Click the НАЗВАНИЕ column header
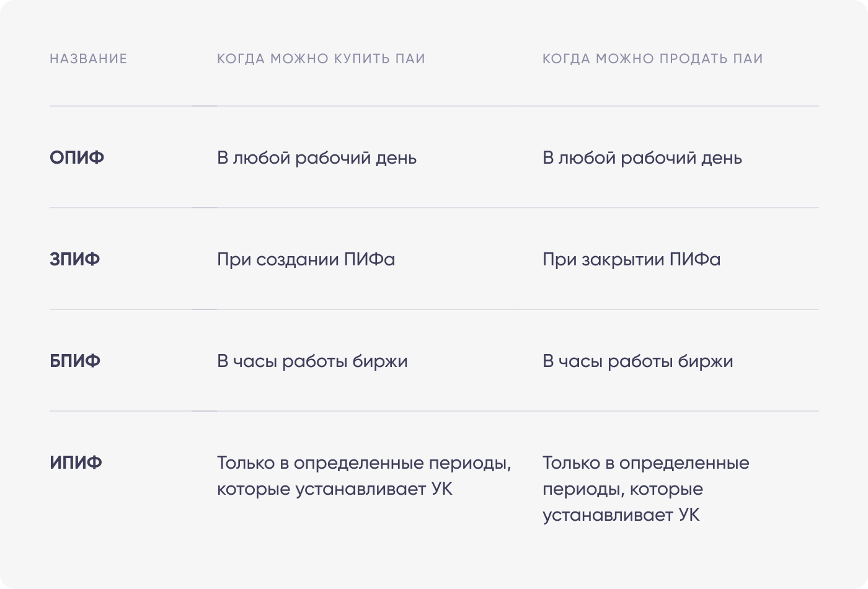Viewport: 868px width, 589px height. [x=88, y=59]
